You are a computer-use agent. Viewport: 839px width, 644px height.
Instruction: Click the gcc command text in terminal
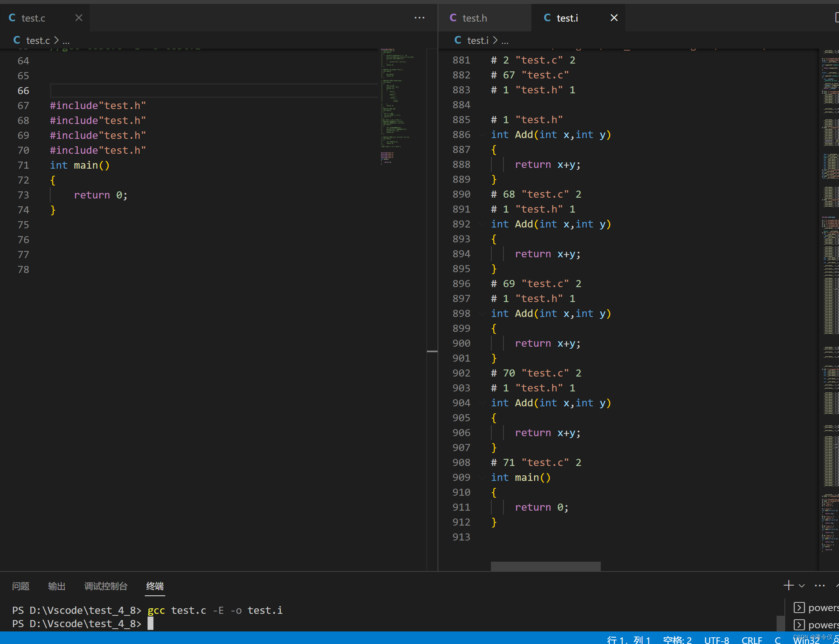(215, 610)
